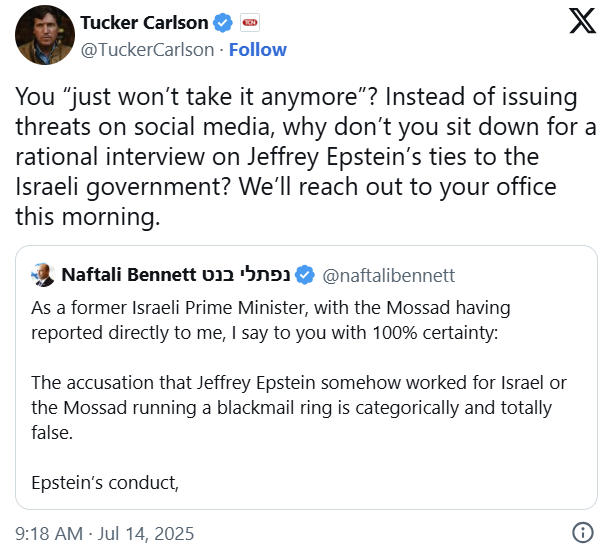Click the Hebrew name נפתלי בנט
The width and height of the screenshot is (607, 552).
pyautogui.click(x=249, y=275)
